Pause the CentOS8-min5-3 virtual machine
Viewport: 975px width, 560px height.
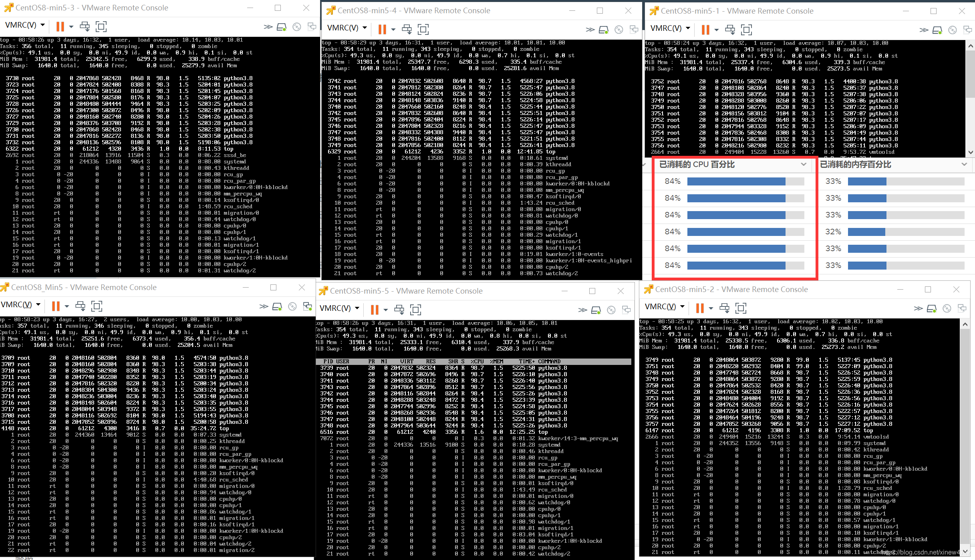click(x=60, y=26)
